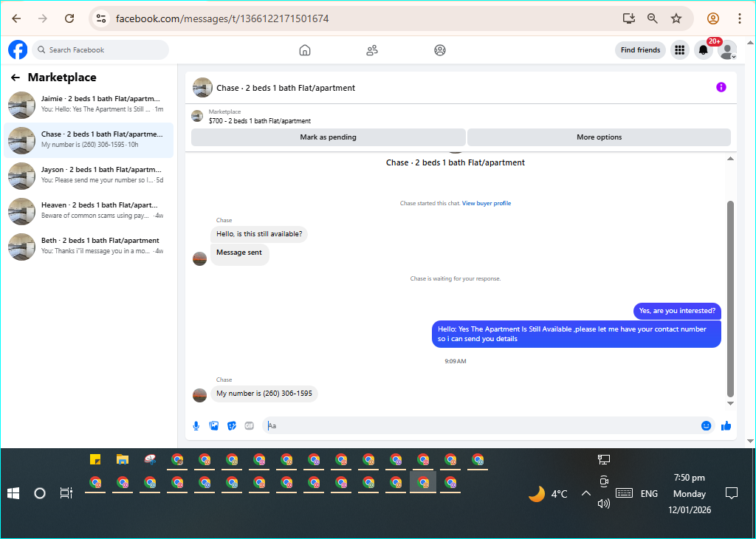Switch ENG input language indicator
Viewport: 756px width, 539px height.
(x=649, y=494)
